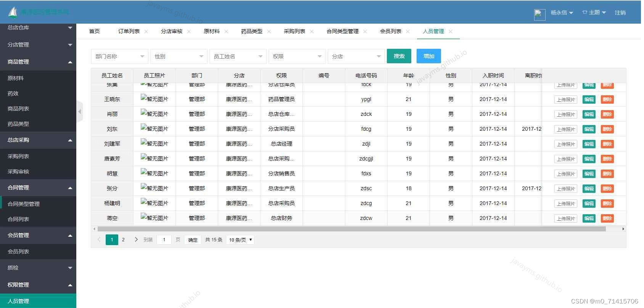Click the logo in the top-left header

coord(13,12)
